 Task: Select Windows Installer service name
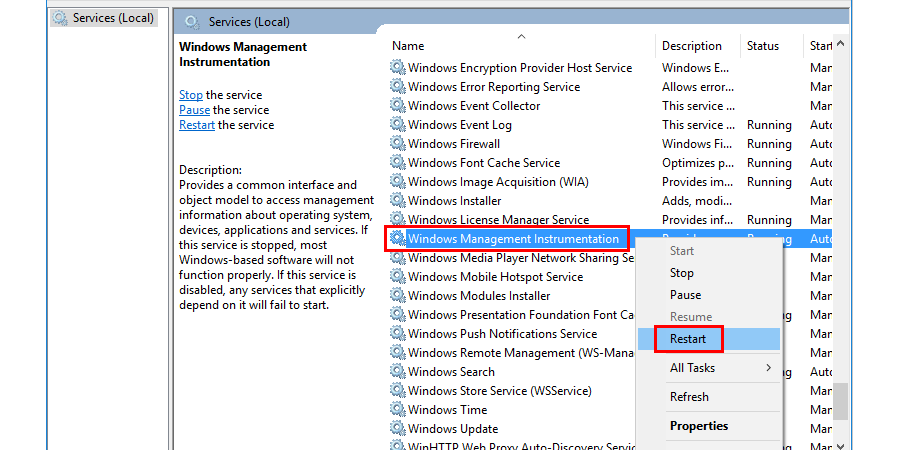454,201
